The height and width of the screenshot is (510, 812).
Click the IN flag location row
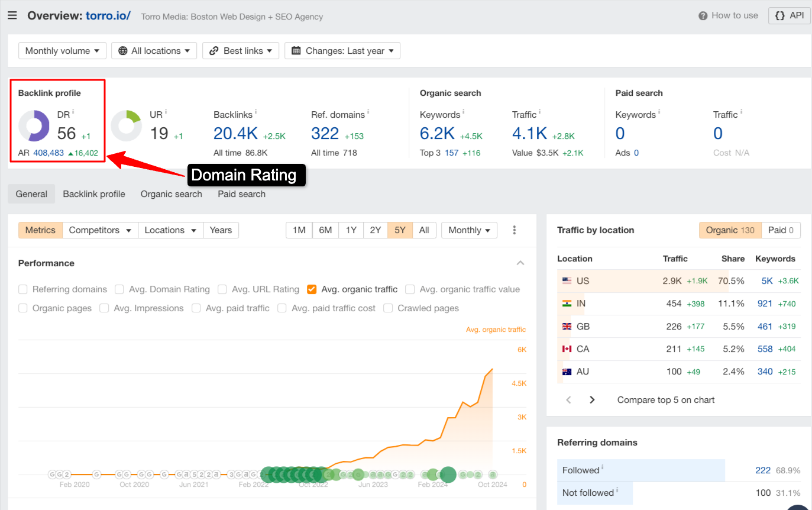679,304
